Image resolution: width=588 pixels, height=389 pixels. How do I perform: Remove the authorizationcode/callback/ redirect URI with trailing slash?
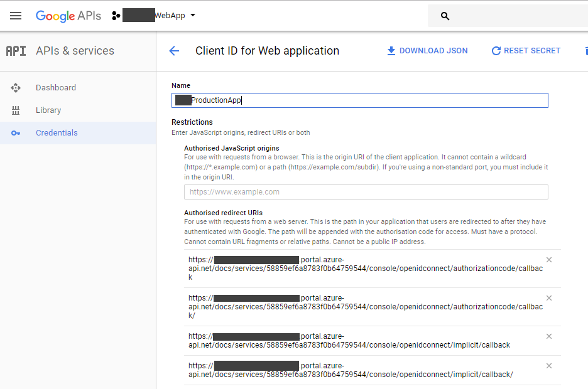click(x=549, y=298)
